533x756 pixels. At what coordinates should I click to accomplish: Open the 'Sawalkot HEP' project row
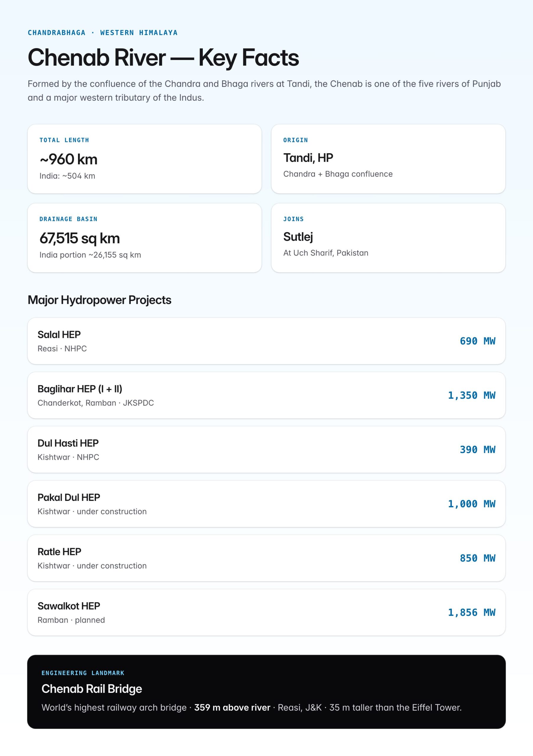(x=266, y=612)
